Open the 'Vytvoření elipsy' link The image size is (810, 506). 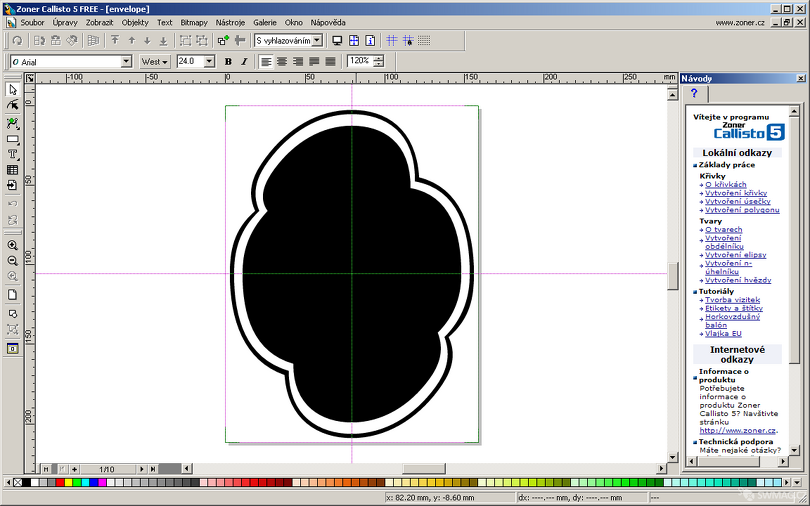pos(736,255)
